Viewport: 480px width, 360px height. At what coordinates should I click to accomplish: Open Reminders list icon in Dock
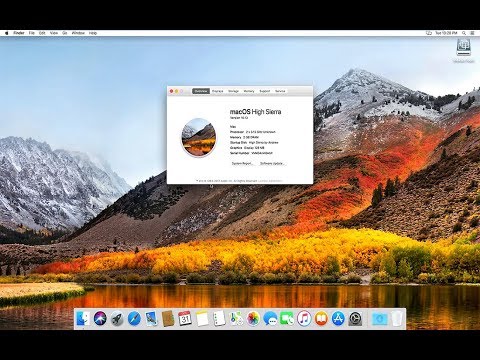pos(219,319)
